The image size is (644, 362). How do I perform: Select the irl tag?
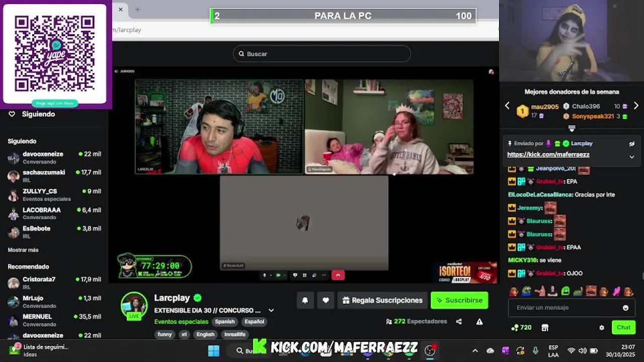pos(184,334)
